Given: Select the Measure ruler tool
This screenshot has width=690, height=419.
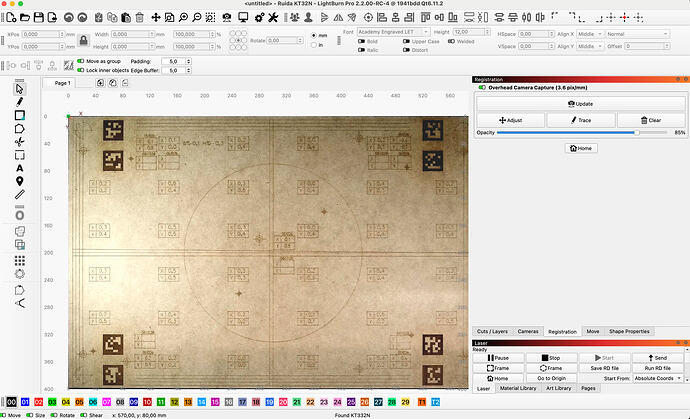Looking at the screenshot, I should point(19,195).
